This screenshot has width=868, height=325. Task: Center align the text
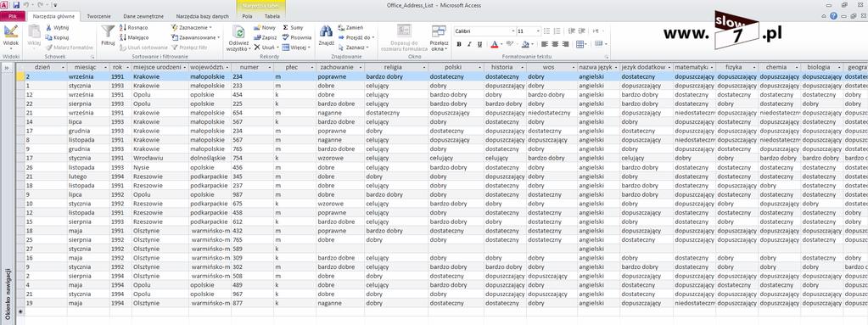coord(555,44)
